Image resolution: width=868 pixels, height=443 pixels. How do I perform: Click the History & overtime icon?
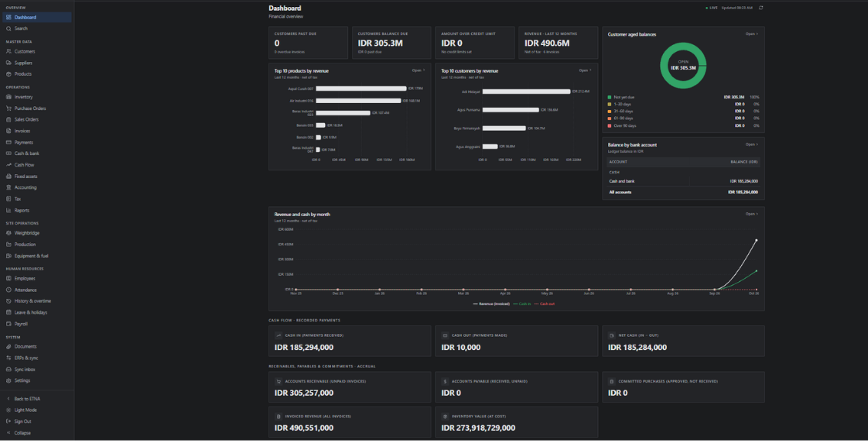pos(9,301)
